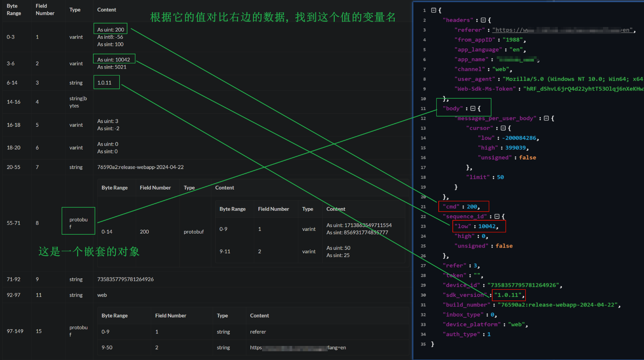Image resolution: width=644 pixels, height=360 pixels.
Task: Select the "As uint: 3" value
Action: point(108,121)
